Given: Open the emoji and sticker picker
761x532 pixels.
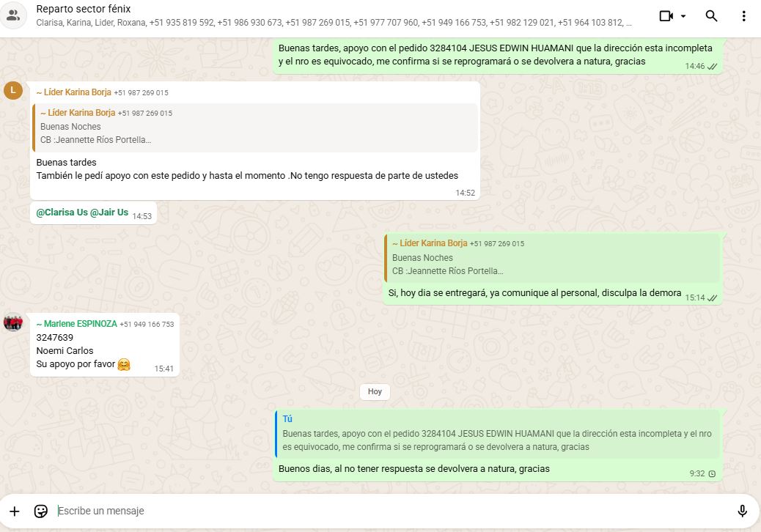Looking at the screenshot, I should (41, 511).
